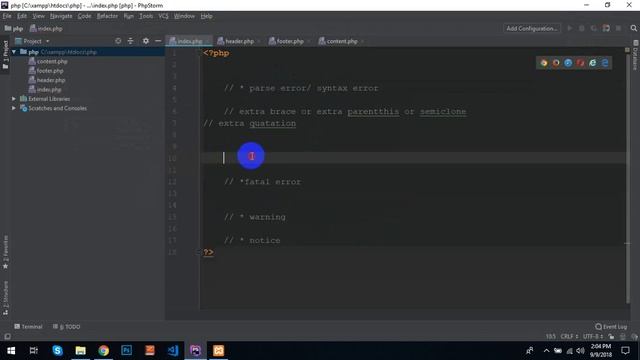This screenshot has width=640, height=360.
Task: Open Photoshop from the taskbar
Action: 127,350
